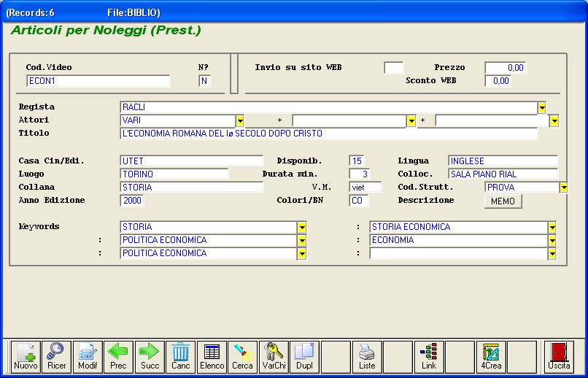
Task: Open dropdown of ECONOMIA keyword field
Action: pyautogui.click(x=552, y=240)
